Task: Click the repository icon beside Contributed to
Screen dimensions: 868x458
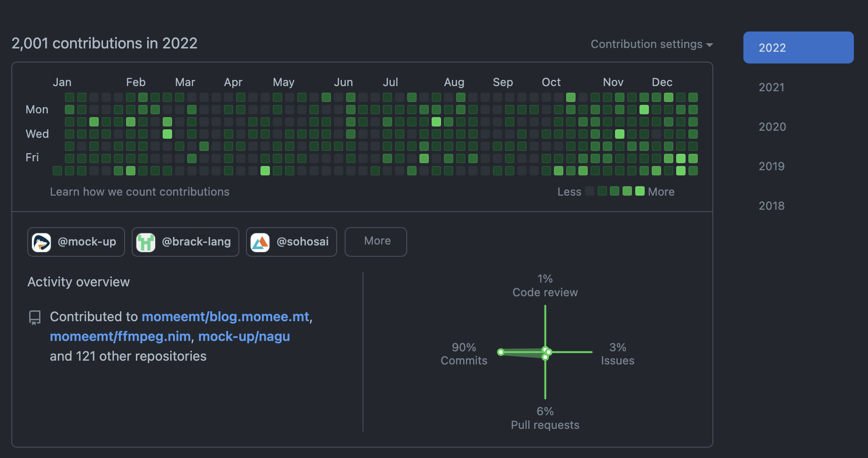Action: [35, 317]
